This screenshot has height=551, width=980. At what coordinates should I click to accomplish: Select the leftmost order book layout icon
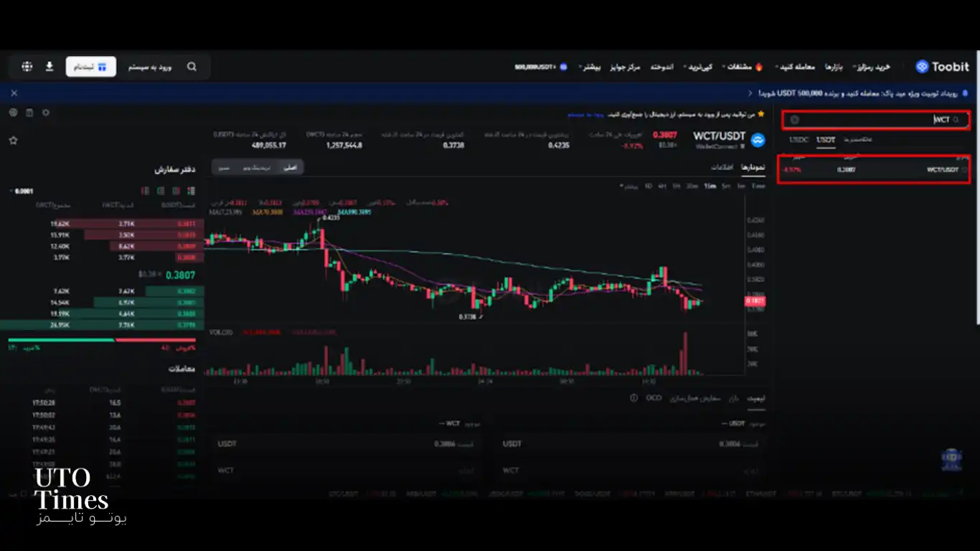(145, 191)
